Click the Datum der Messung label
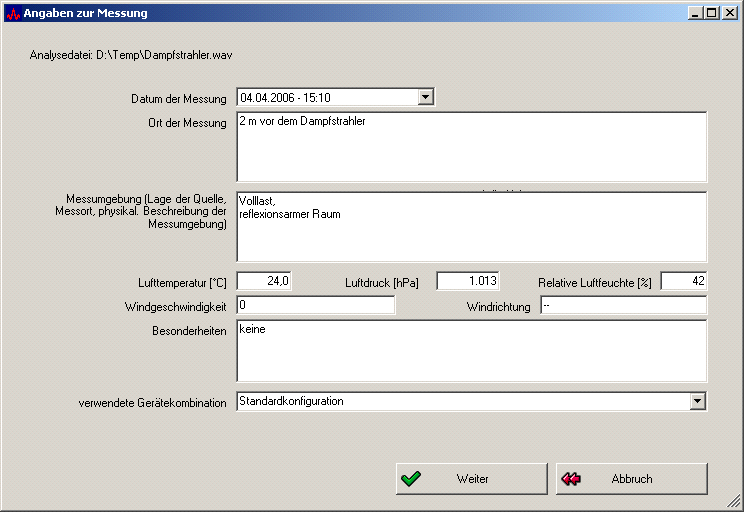Image resolution: width=745 pixels, height=513 pixels. coord(179,99)
